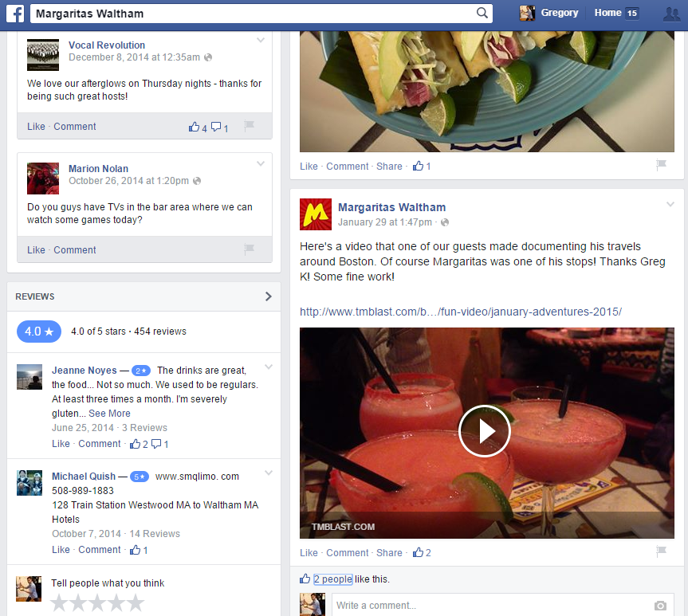The width and height of the screenshot is (688, 616).
Task: Click December 8, 2014 post timestamp
Action: tap(134, 57)
